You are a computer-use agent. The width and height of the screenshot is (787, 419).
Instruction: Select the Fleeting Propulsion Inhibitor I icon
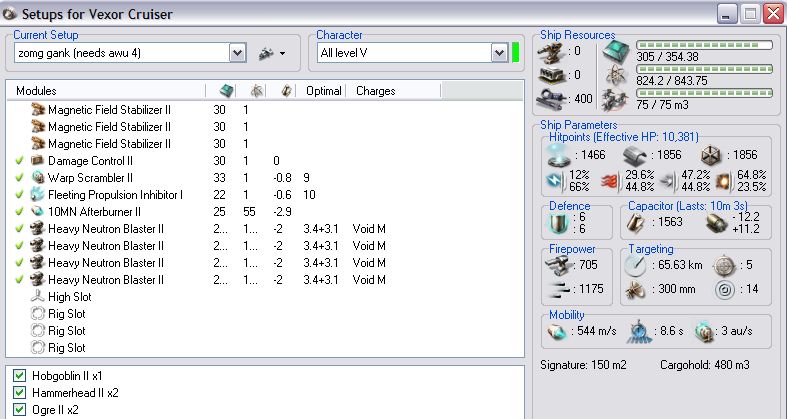[x=38, y=195]
